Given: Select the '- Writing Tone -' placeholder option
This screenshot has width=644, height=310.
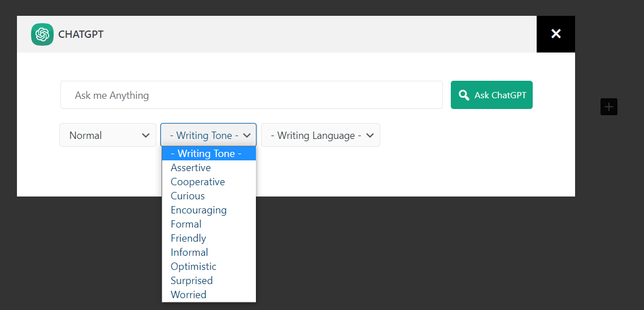Looking at the screenshot, I should tap(208, 154).
